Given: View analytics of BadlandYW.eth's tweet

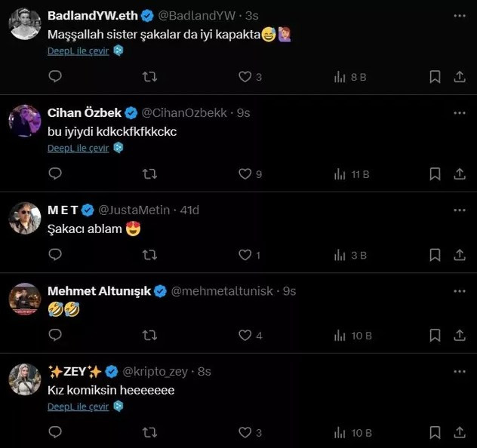Looking at the screenshot, I should (x=349, y=76).
